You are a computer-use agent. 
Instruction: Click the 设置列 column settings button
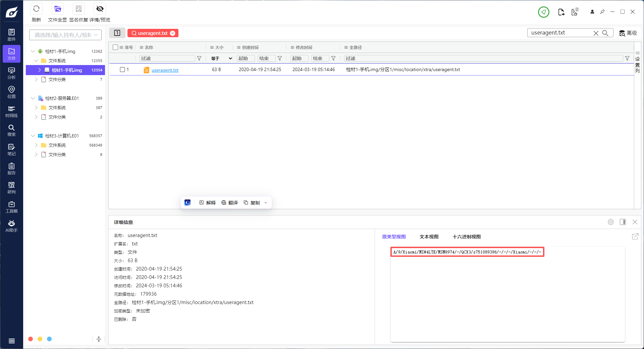[x=637, y=62]
